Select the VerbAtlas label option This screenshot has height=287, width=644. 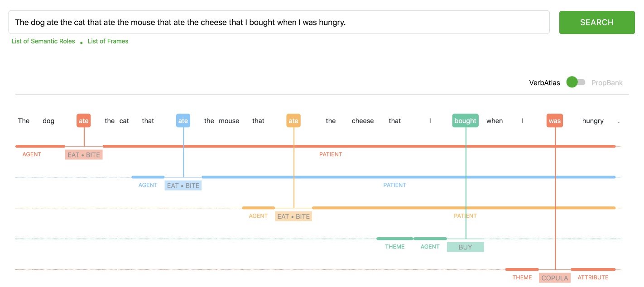click(544, 83)
